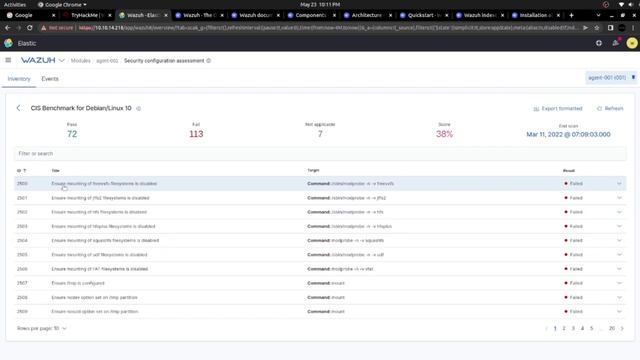The width and height of the screenshot is (640, 360).
Task: Go to results page 2
Action: point(564,328)
